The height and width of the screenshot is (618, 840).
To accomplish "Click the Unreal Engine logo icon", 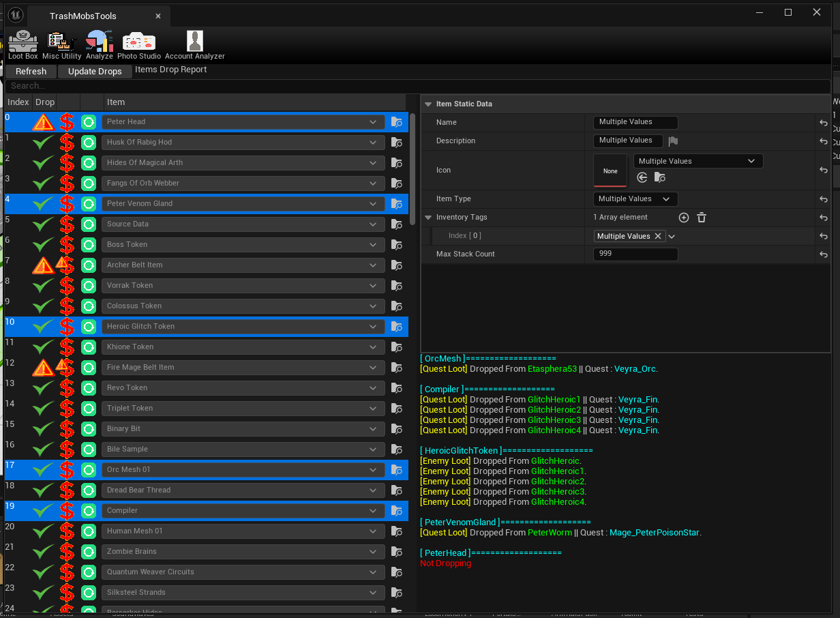I will 16,15.
